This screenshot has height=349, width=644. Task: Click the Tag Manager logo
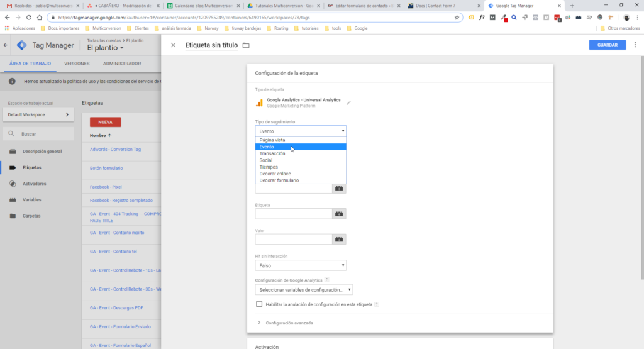click(x=22, y=45)
